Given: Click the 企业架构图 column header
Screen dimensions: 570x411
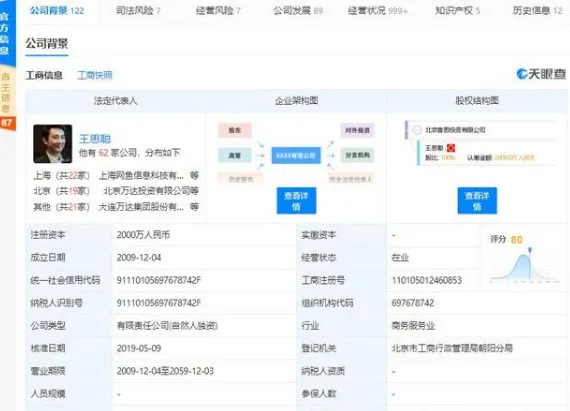Looking at the screenshot, I should [x=296, y=101].
